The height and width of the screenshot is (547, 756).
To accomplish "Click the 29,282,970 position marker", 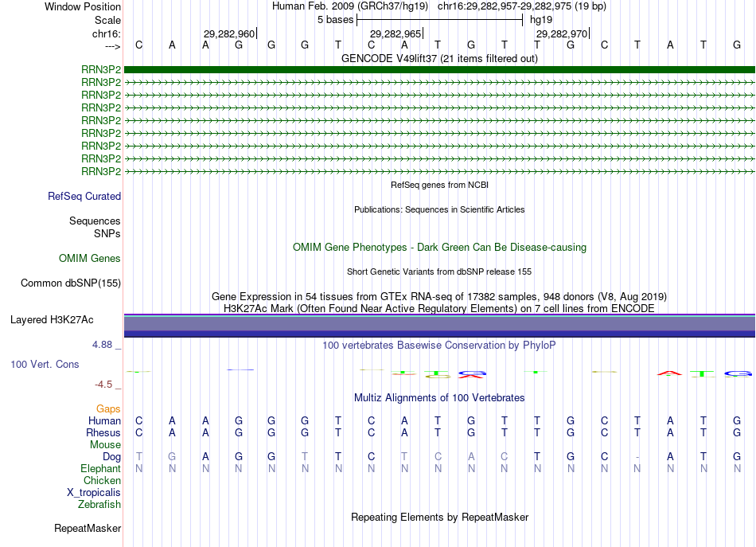I will pyautogui.click(x=562, y=33).
